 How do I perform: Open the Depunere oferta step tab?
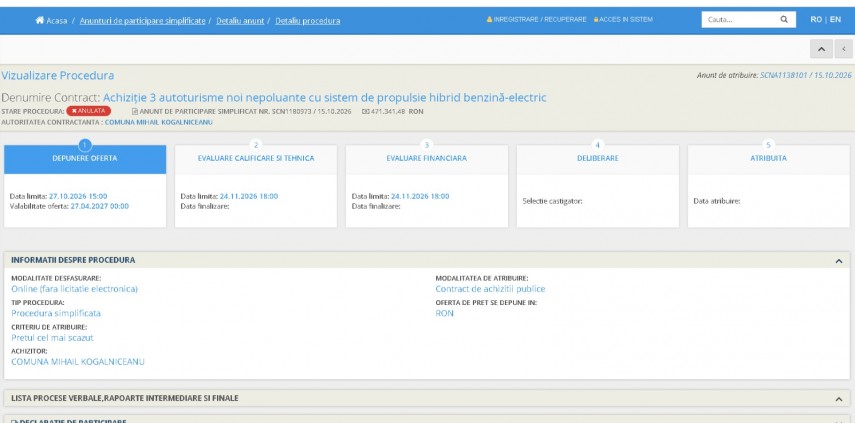tap(85, 159)
